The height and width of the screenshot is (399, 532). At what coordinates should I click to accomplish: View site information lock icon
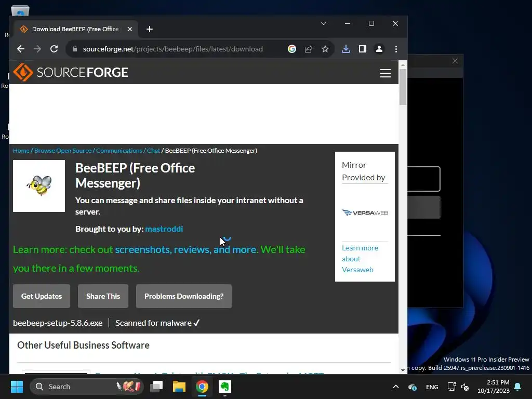coord(75,49)
